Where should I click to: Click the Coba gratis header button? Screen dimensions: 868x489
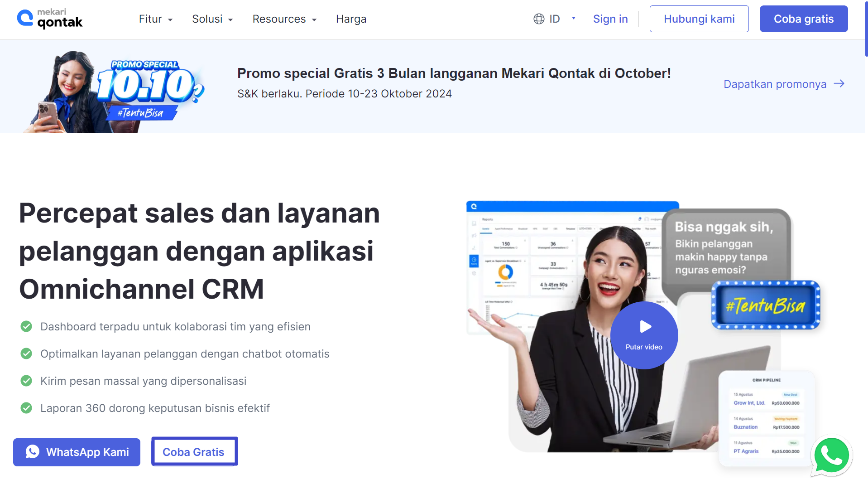pyautogui.click(x=803, y=19)
